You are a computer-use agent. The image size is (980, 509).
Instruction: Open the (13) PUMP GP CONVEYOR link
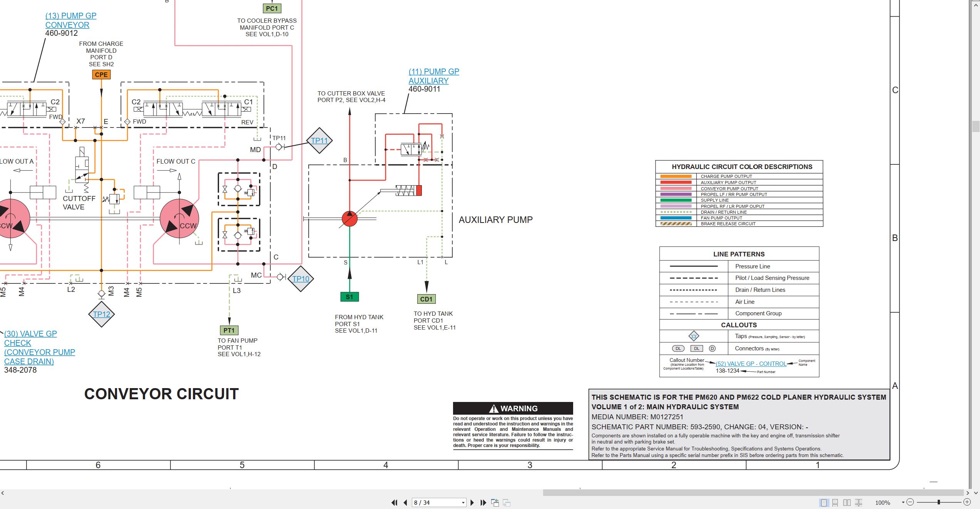(71, 20)
